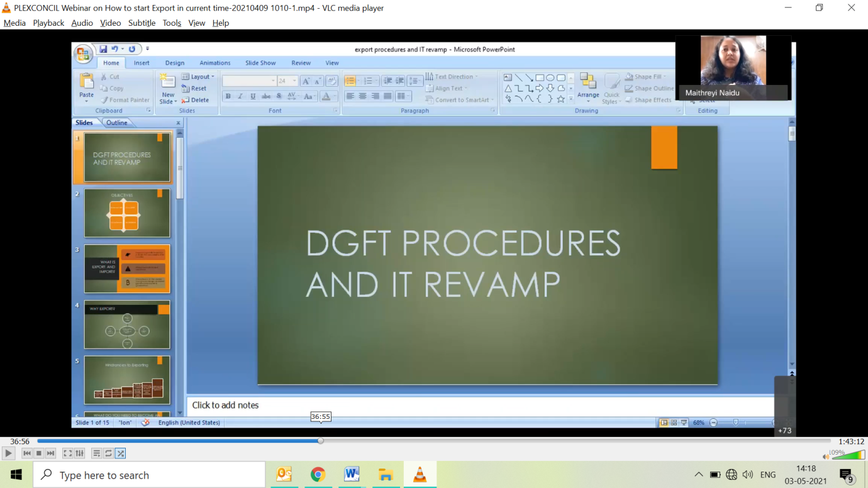Toggle fullscreen video mode
The image size is (868, 488).
pos(68,453)
